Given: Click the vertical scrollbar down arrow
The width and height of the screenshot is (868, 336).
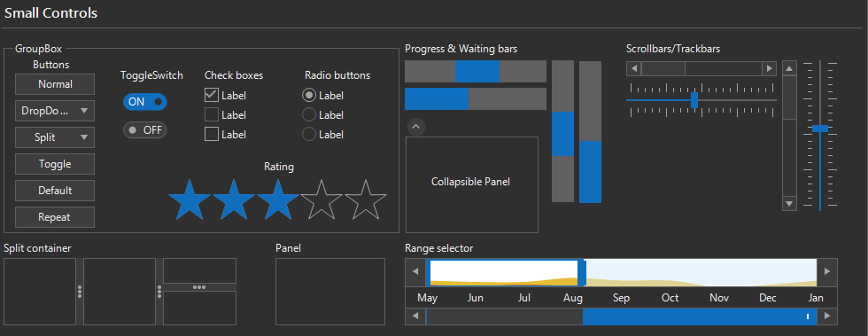Looking at the screenshot, I should (x=789, y=204).
